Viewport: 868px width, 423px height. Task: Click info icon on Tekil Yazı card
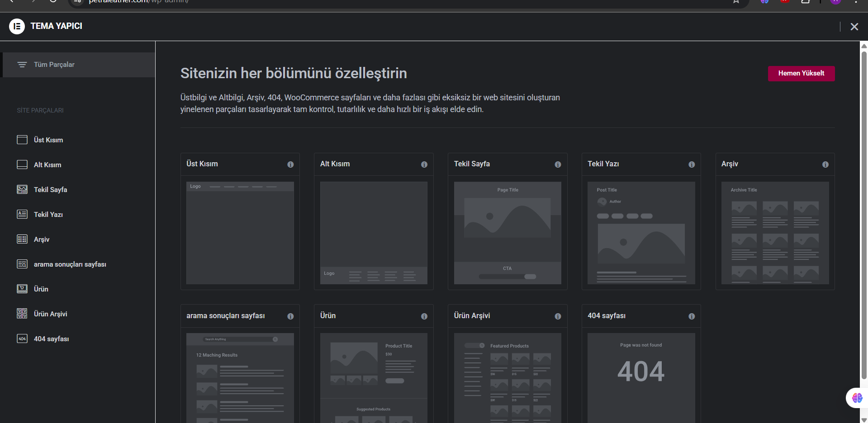(692, 164)
